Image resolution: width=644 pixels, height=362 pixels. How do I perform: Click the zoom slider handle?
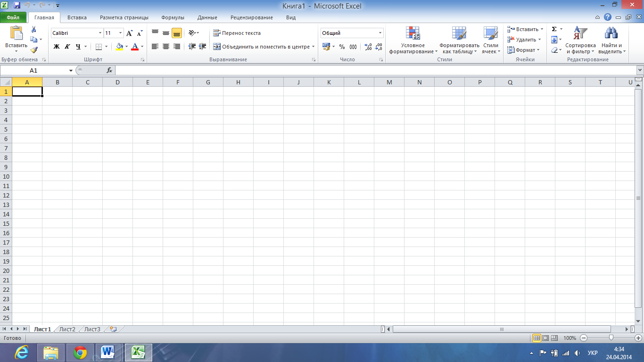pyautogui.click(x=611, y=338)
